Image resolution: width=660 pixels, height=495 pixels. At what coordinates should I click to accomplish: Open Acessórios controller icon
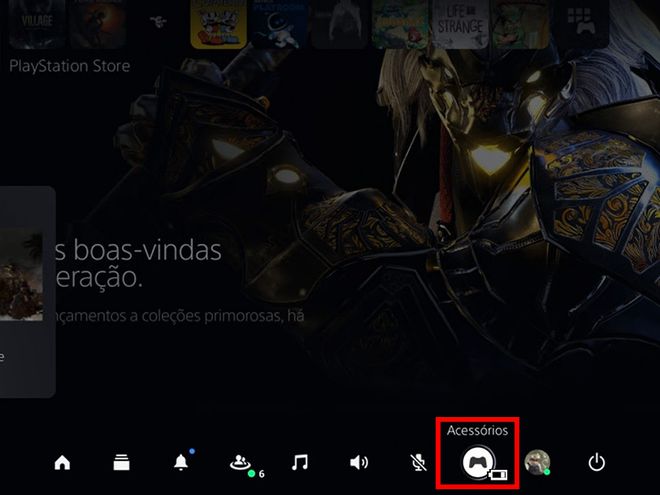478,462
